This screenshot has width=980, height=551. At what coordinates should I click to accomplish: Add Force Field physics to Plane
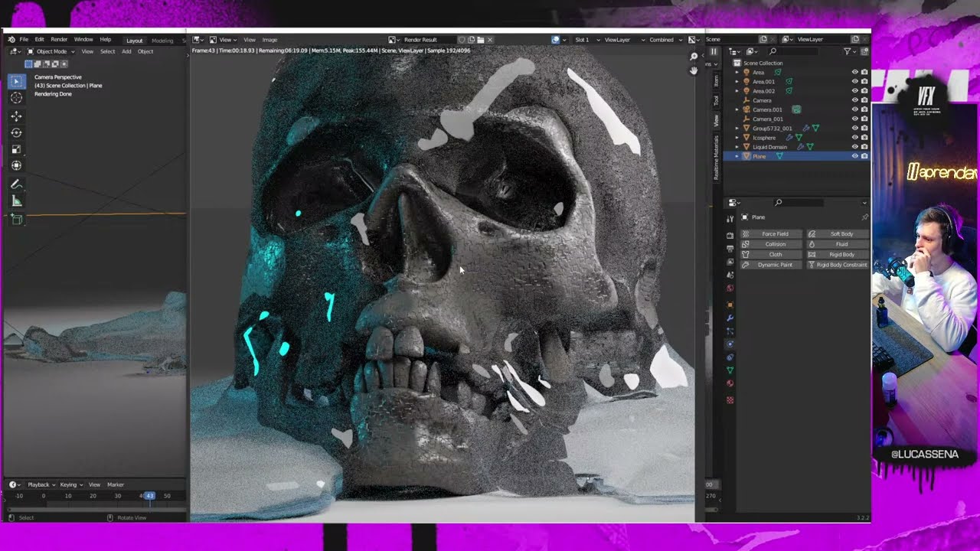770,234
